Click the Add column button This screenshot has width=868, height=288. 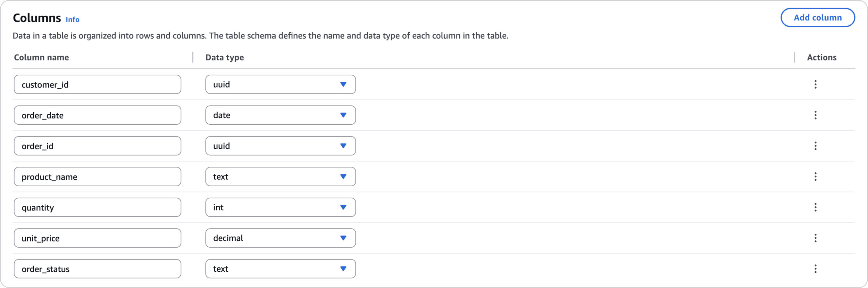click(x=818, y=18)
